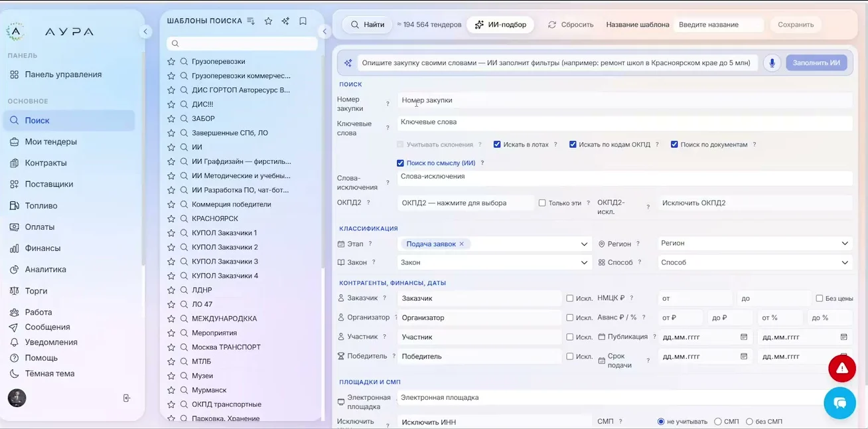This screenshot has height=429, width=868.
Task: Click the bookmark icon in templates header
Action: click(303, 21)
